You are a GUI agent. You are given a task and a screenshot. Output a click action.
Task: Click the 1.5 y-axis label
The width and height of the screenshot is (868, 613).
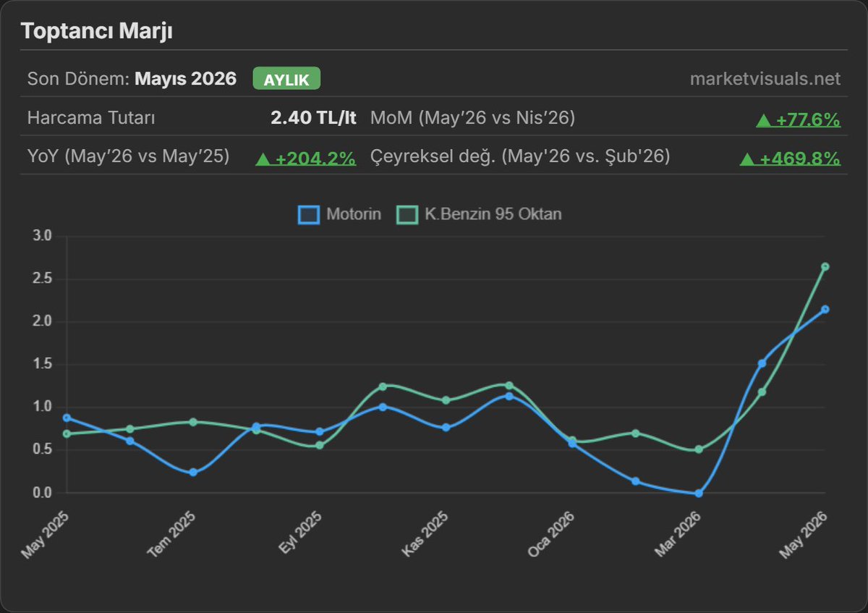click(x=43, y=364)
